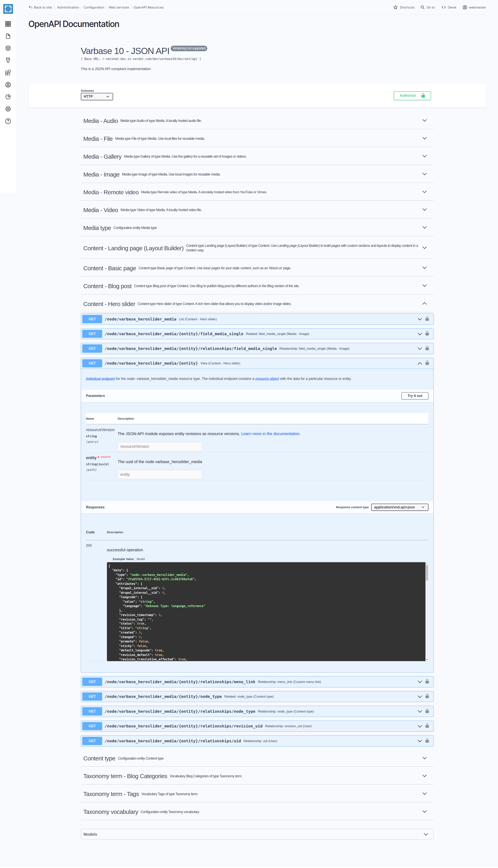The image size is (498, 868).
Task: Click lock icon on Related node_type endpoint
Action: point(427,696)
